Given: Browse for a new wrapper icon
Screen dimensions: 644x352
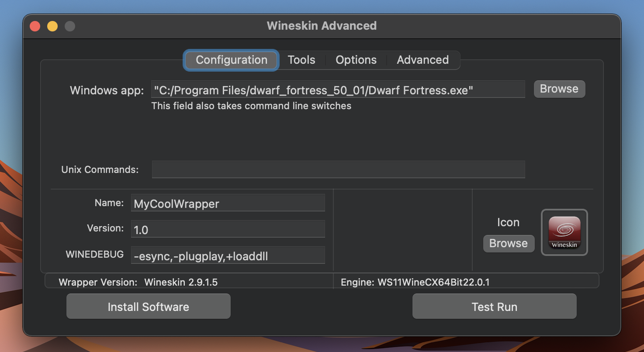Looking at the screenshot, I should tap(509, 243).
